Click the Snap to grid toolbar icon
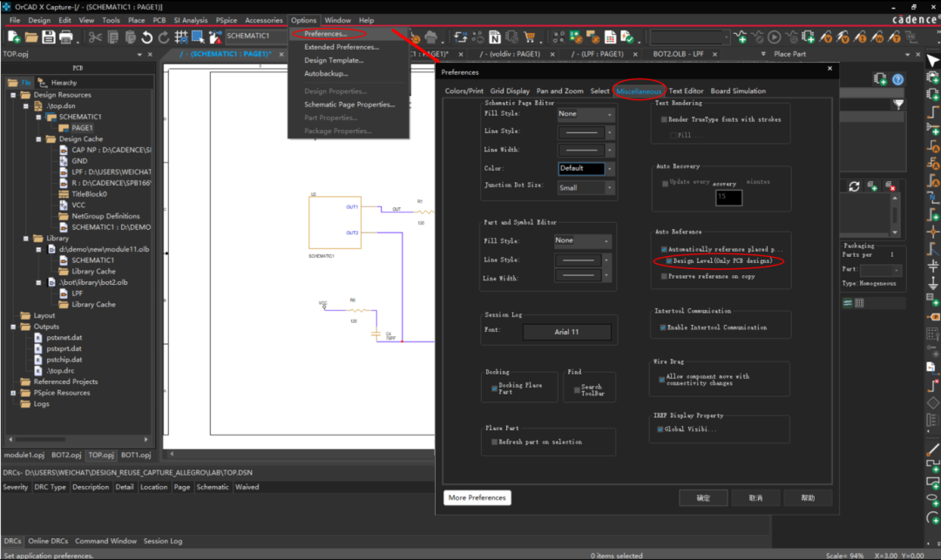The width and height of the screenshot is (941, 560). point(181,37)
